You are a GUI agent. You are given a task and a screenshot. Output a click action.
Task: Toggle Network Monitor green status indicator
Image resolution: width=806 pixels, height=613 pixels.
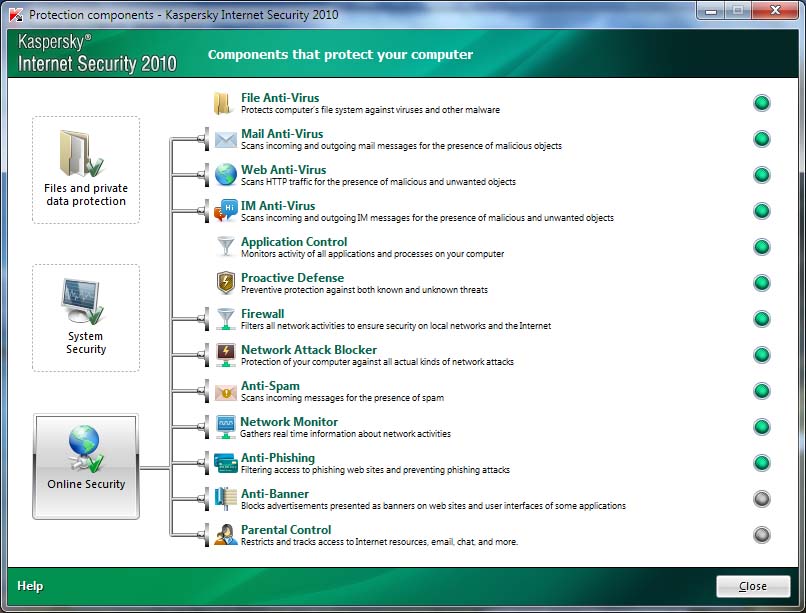click(762, 426)
